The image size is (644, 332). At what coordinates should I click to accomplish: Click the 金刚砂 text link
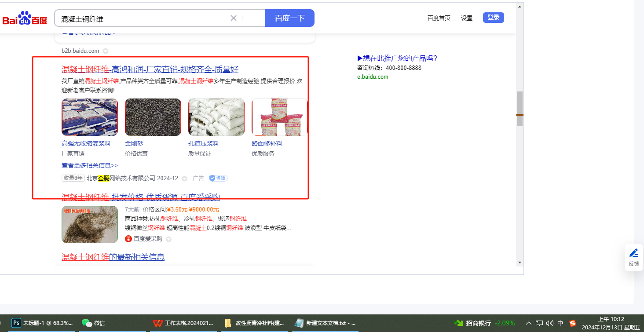[134, 143]
